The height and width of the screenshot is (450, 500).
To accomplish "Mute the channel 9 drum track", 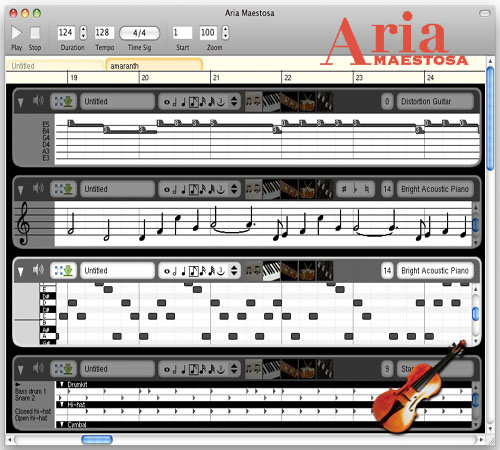I will click(x=38, y=368).
